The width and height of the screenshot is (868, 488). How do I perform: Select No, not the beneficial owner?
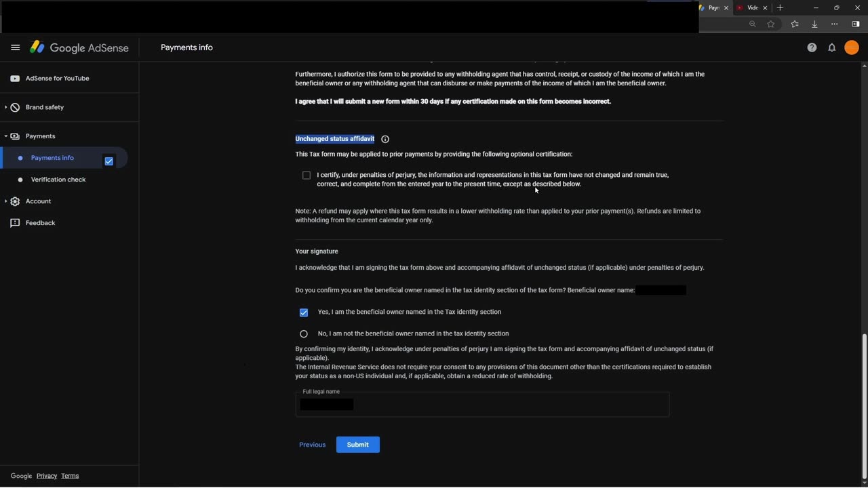point(304,334)
